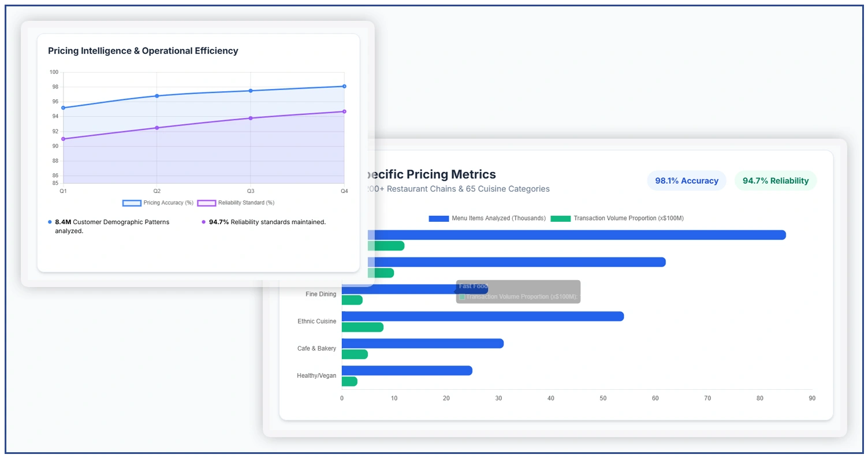The width and height of the screenshot is (868, 458).
Task: Select the green Transaction Volume Proportion legend swatch
Action: click(561, 218)
